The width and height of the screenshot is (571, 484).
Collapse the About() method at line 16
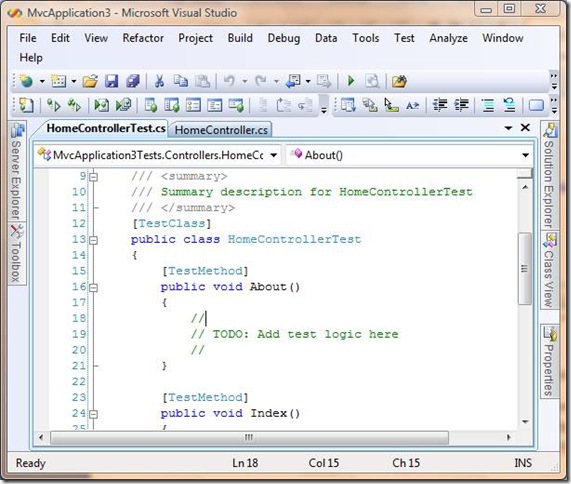coord(94,288)
